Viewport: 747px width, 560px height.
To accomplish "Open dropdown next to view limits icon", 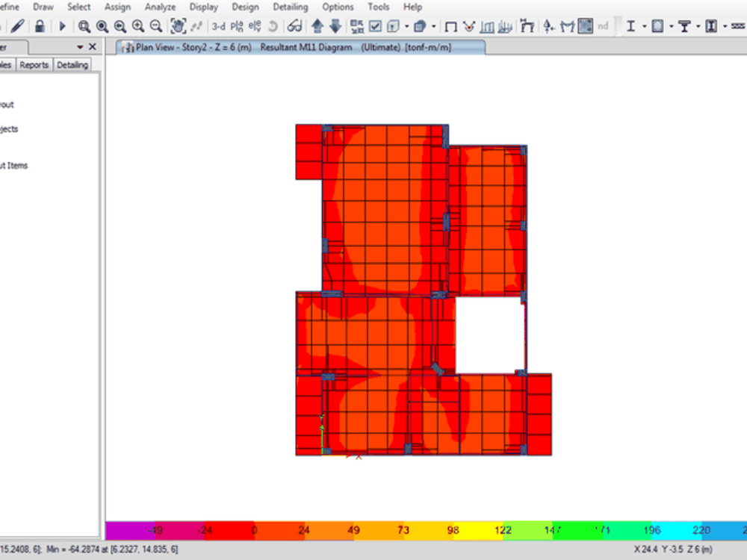I will 406,27.
